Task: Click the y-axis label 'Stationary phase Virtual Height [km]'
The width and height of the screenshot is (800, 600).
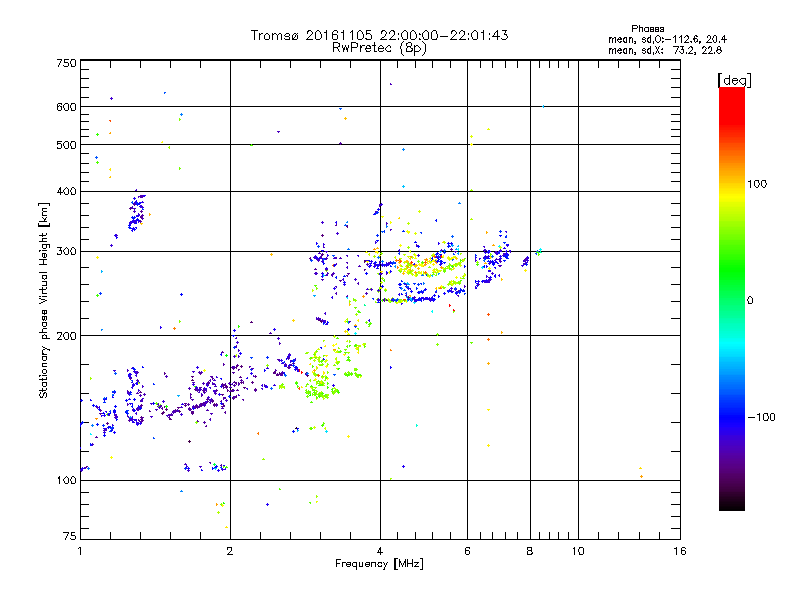Action: click(44, 301)
